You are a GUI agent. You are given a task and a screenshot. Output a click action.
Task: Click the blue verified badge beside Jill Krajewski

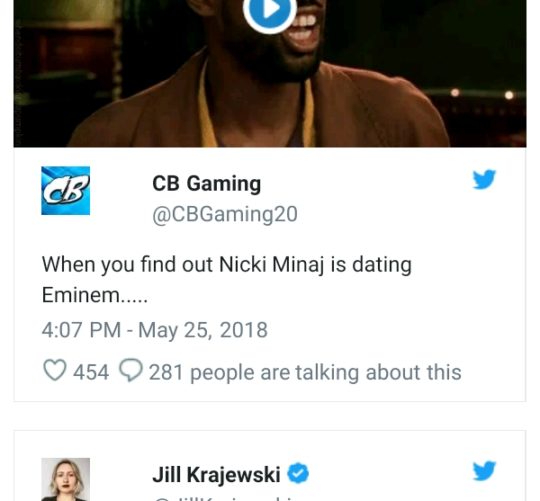point(298,473)
